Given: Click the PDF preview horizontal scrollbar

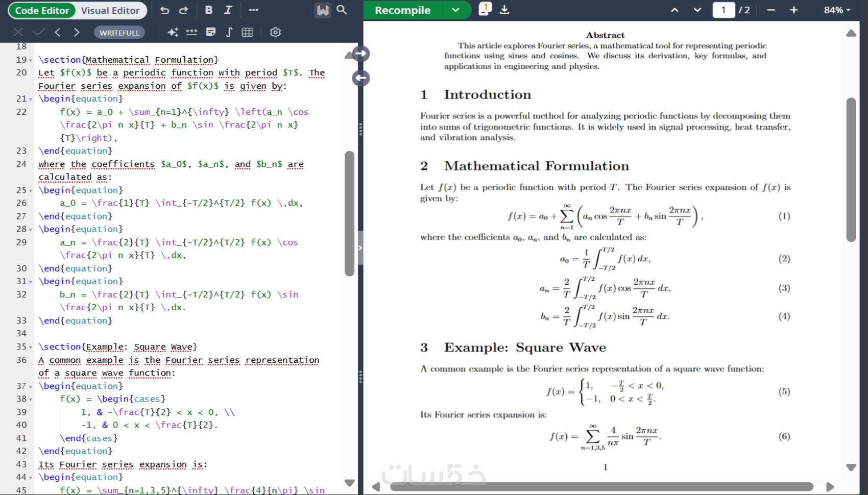Looking at the screenshot, I should 601,487.
